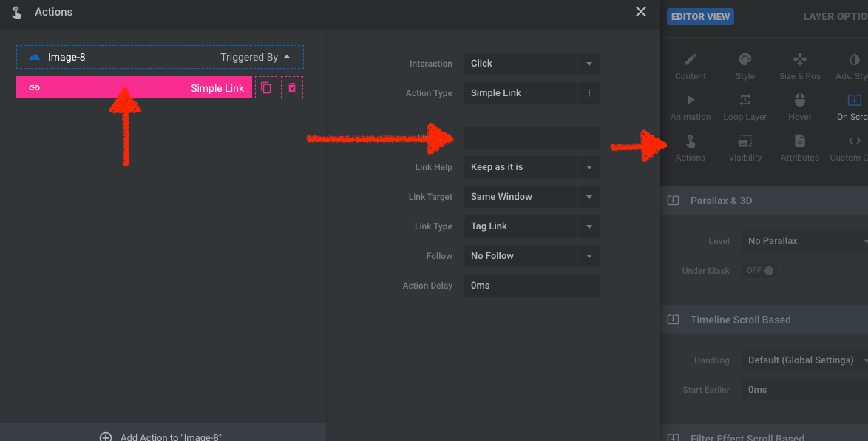Open the Interaction dropdown set to Click
The image size is (868, 441).
532,64
